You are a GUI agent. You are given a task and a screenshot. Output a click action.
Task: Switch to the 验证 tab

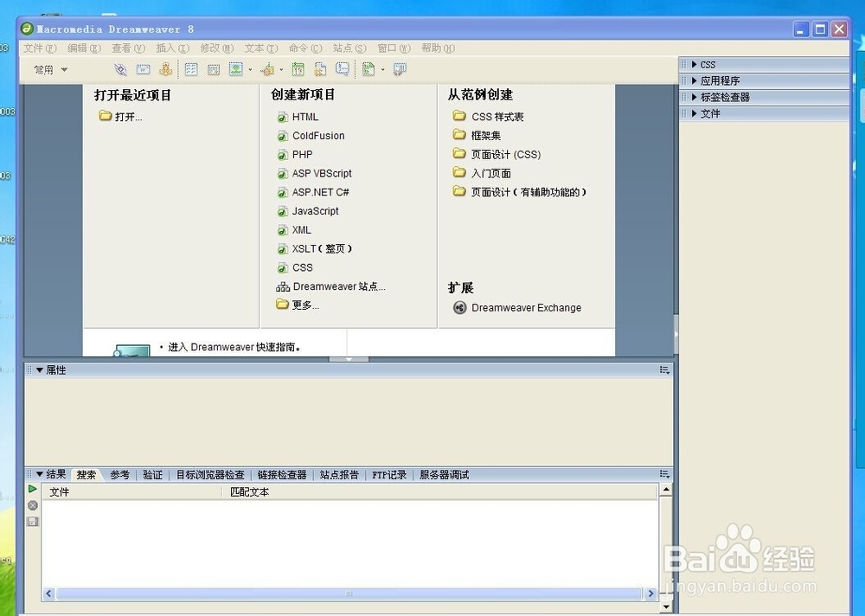click(x=153, y=475)
